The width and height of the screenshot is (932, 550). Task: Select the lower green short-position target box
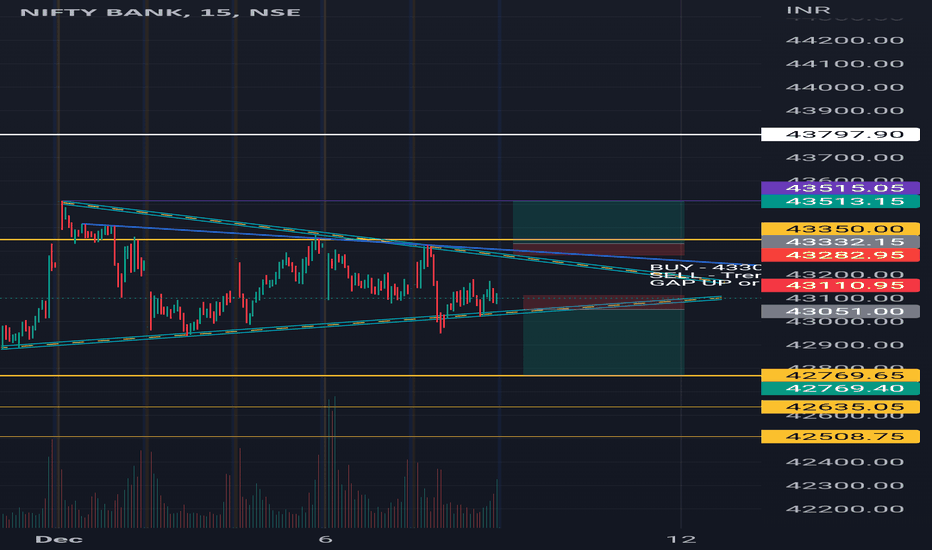click(603, 342)
